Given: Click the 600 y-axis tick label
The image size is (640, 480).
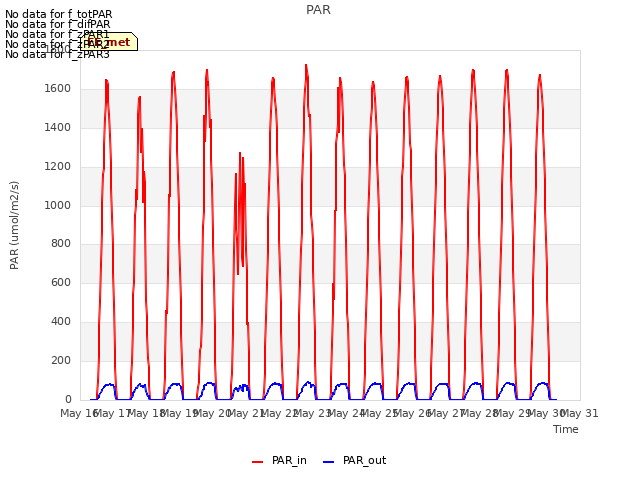Looking at the screenshot, I should [x=61, y=282].
